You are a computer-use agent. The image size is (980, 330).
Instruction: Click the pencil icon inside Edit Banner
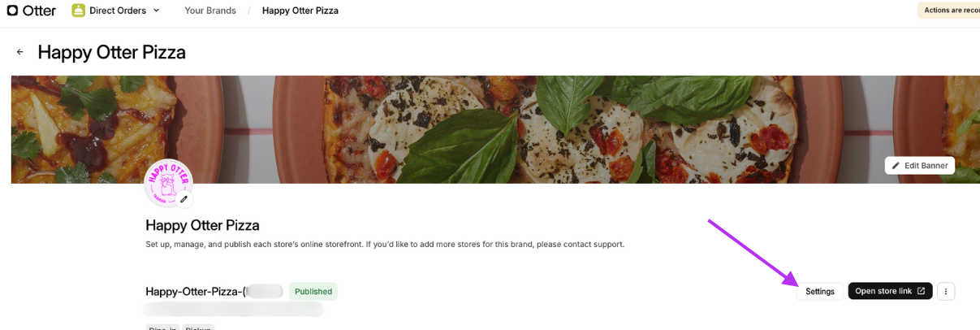click(896, 166)
